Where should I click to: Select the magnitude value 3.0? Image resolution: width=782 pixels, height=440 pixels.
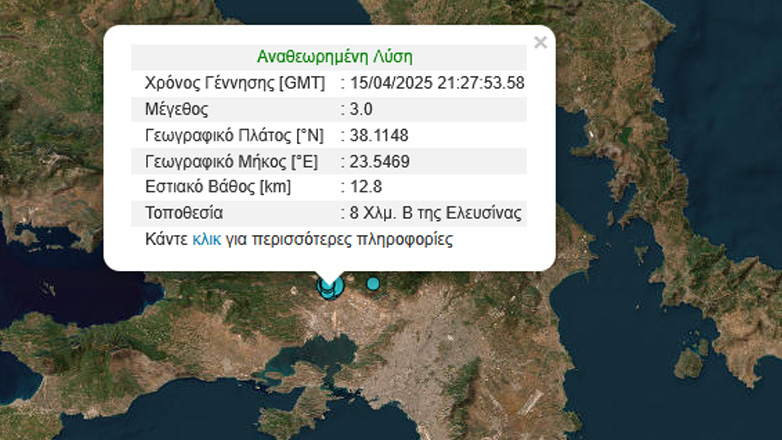point(361,109)
